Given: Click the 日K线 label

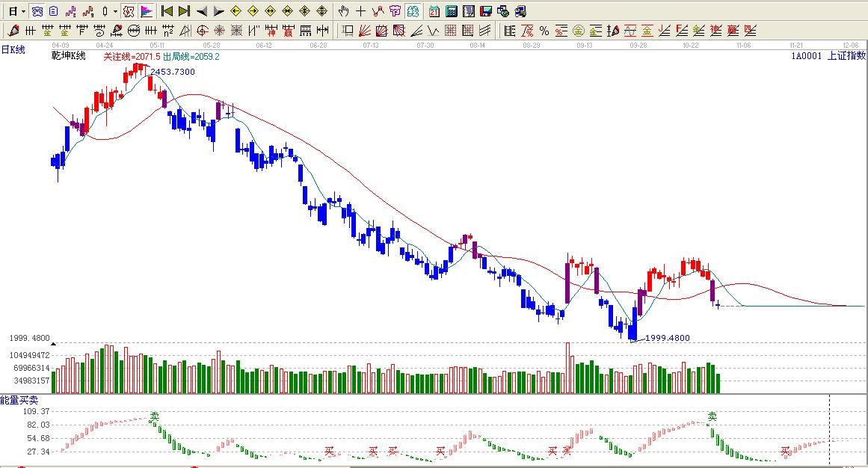Looking at the screenshot, I should pos(13,49).
